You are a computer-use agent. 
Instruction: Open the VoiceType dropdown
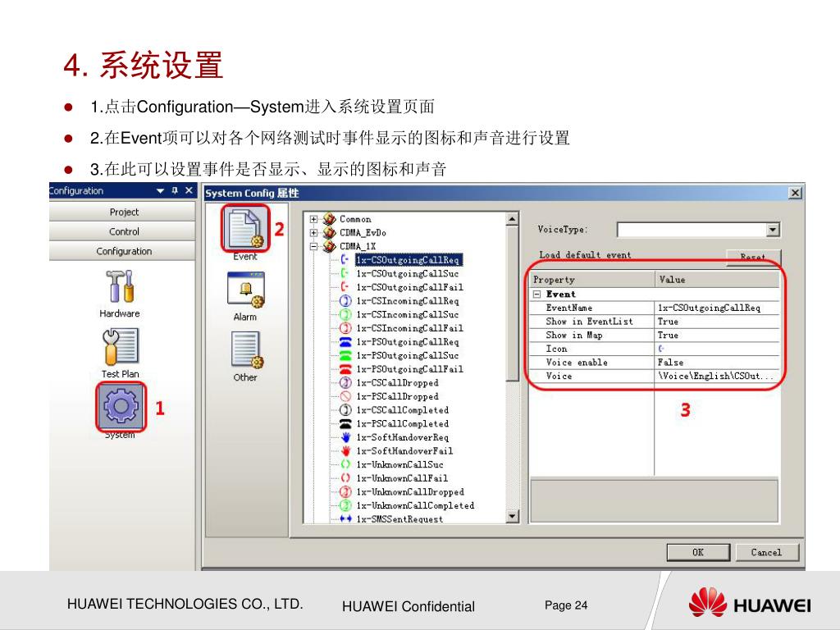coord(772,230)
